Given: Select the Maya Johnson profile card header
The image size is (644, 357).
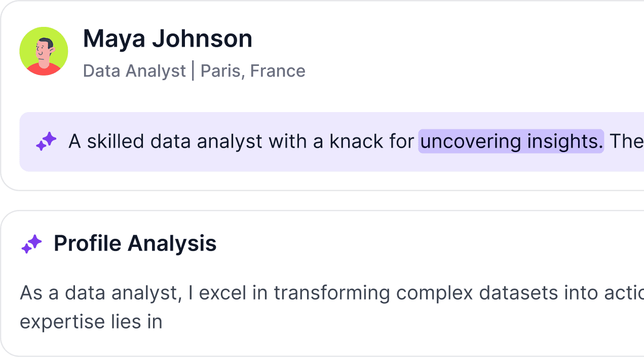Looking at the screenshot, I should tap(322, 51).
